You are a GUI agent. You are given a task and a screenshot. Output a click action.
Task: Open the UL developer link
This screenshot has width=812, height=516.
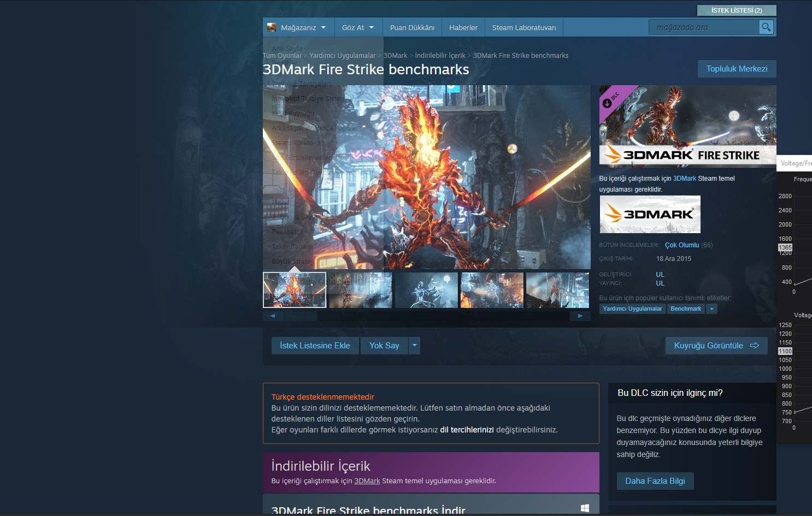(x=660, y=275)
